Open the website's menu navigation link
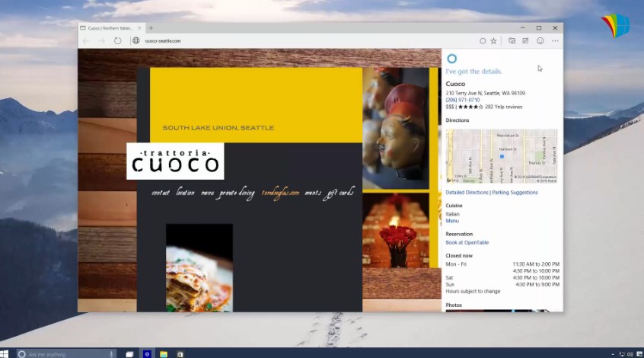This screenshot has width=644, height=358. [x=207, y=193]
